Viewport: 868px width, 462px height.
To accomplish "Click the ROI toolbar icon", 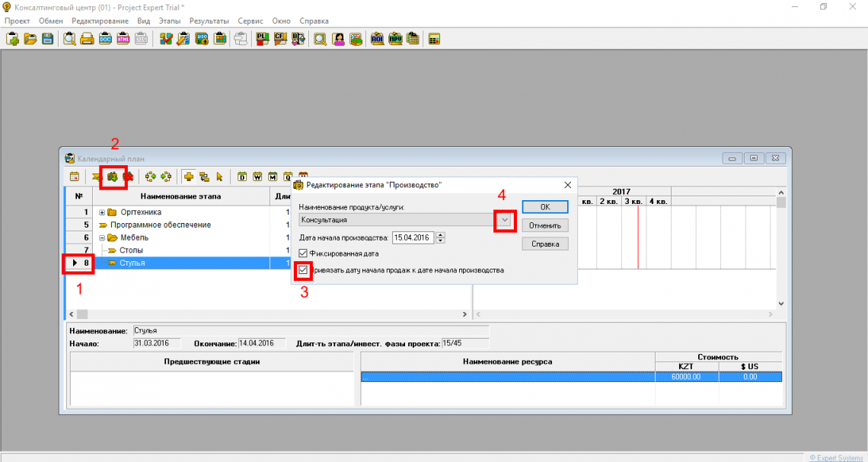I will click(x=377, y=39).
